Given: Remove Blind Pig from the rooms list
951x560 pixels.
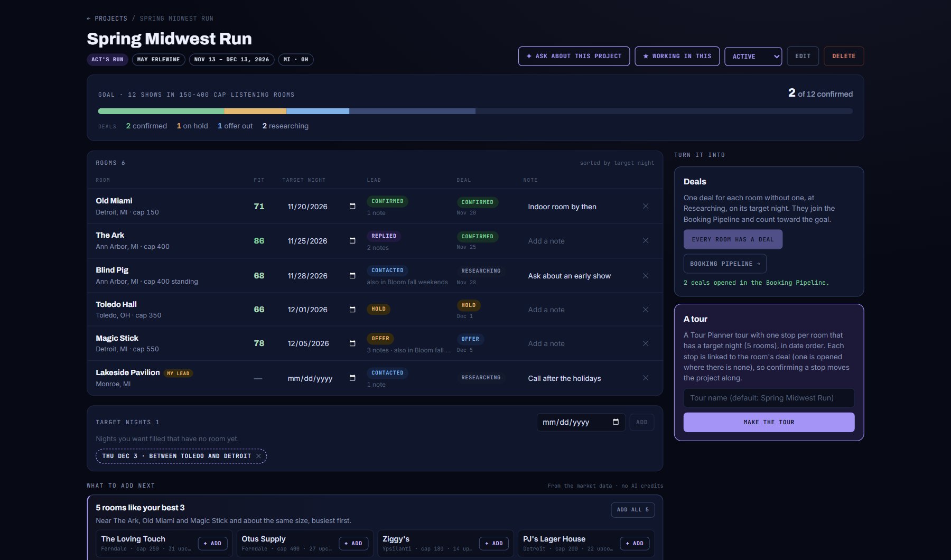Looking at the screenshot, I should coord(646,275).
